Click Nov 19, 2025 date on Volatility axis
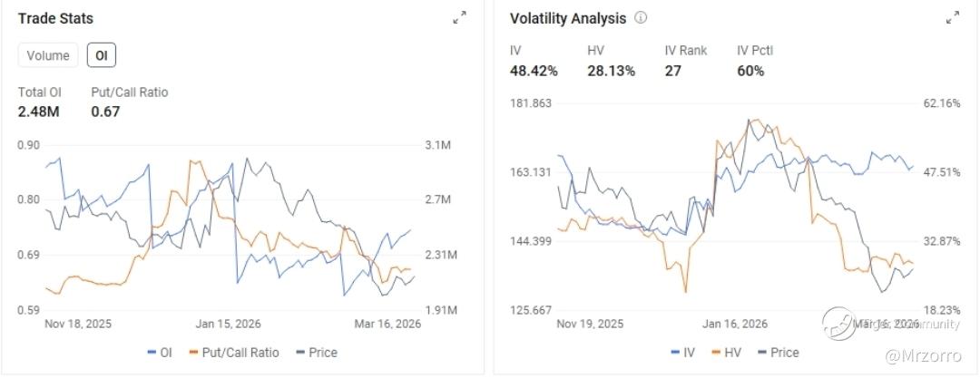The image size is (980, 378). click(590, 324)
